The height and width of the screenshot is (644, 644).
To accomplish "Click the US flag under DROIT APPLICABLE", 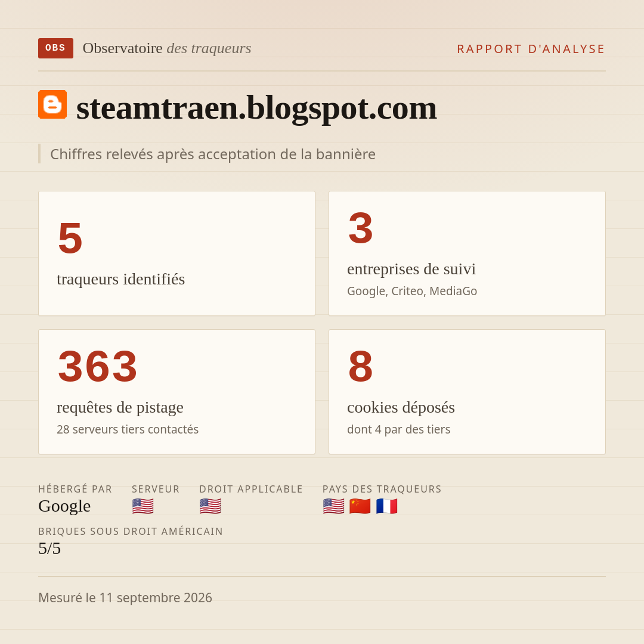I will 210,506.
